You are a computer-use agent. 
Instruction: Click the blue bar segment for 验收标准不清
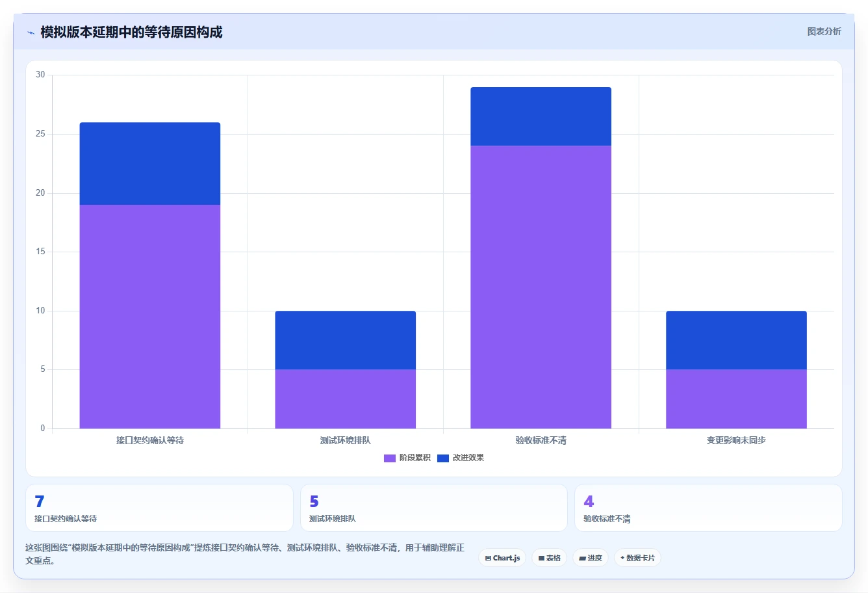click(x=541, y=116)
